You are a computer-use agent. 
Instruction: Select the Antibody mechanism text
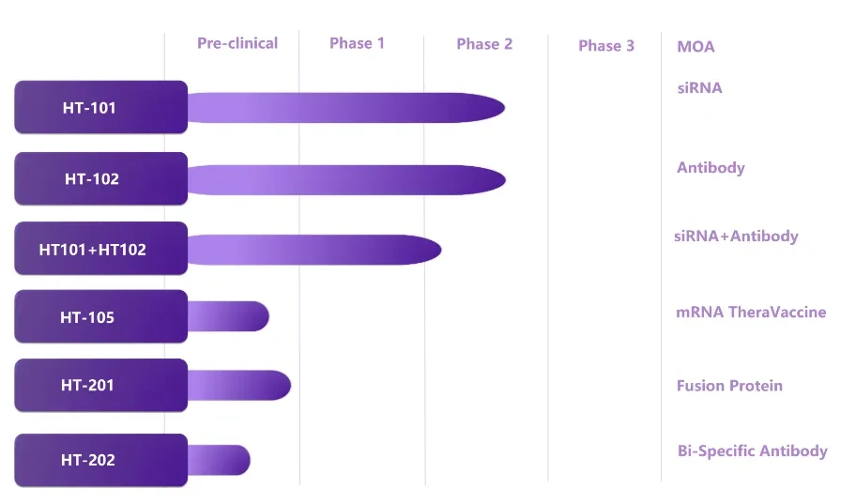coord(711,168)
